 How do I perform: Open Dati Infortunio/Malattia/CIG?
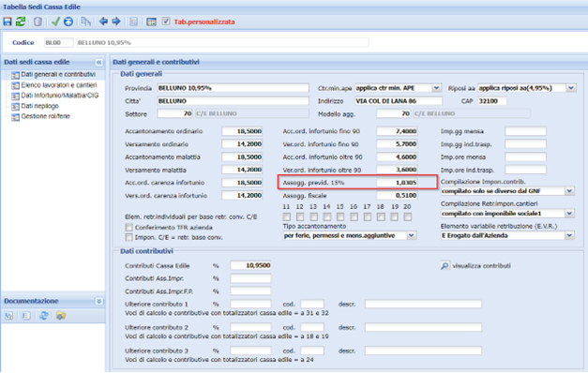pyautogui.click(x=59, y=96)
